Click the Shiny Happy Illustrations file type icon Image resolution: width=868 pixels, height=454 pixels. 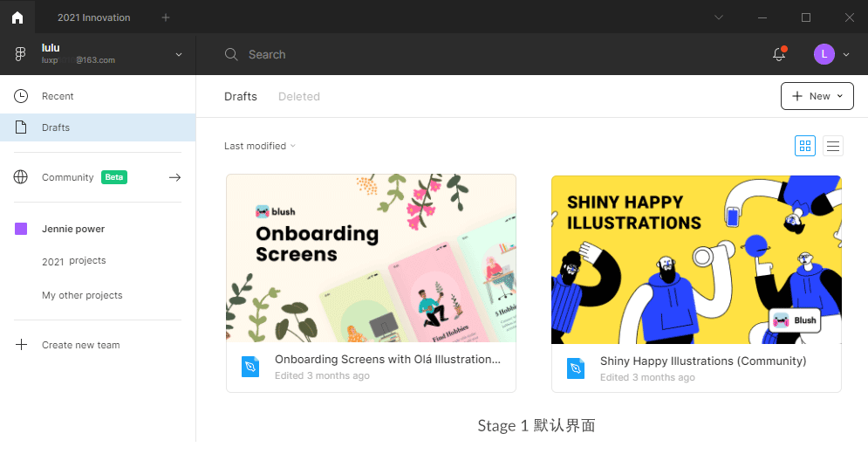[x=576, y=368]
